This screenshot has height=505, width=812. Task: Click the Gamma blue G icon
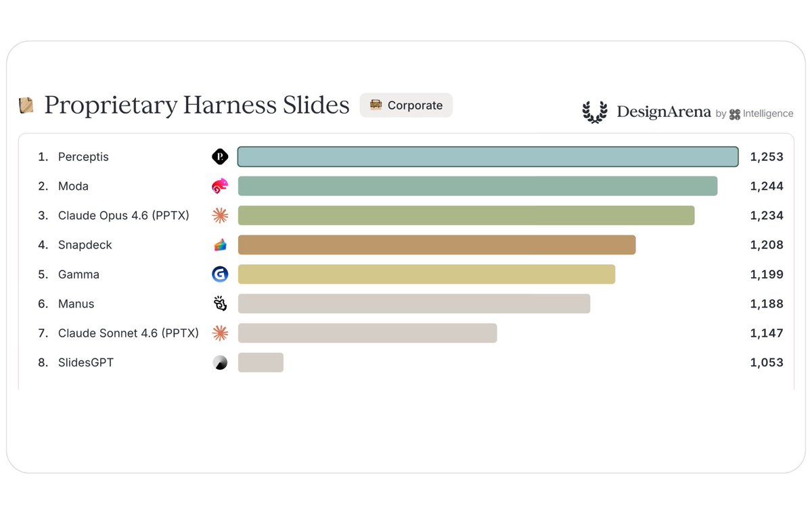220,274
